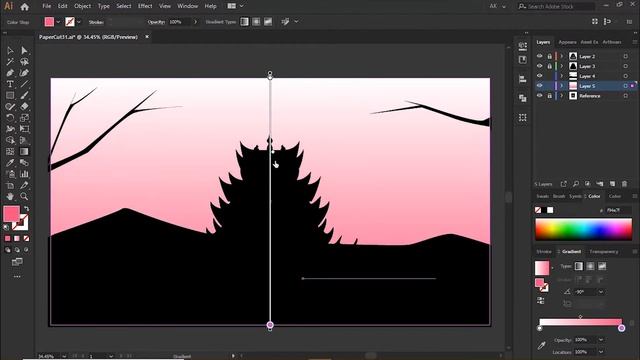Open Edit Toolbar three-dots button
640x360 pixels.
pyautogui.click(x=17, y=277)
